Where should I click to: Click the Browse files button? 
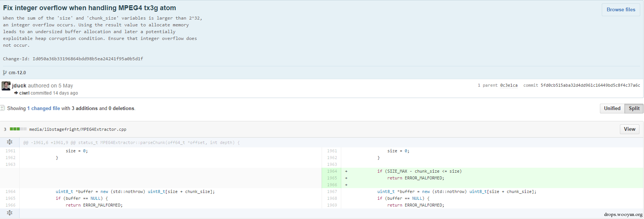(621, 10)
